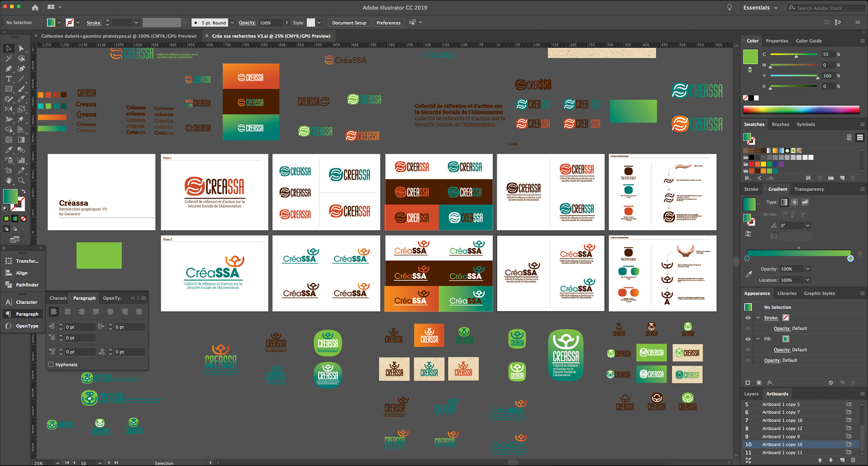
Task: Click the Clear Appearance icon
Action: click(831, 383)
